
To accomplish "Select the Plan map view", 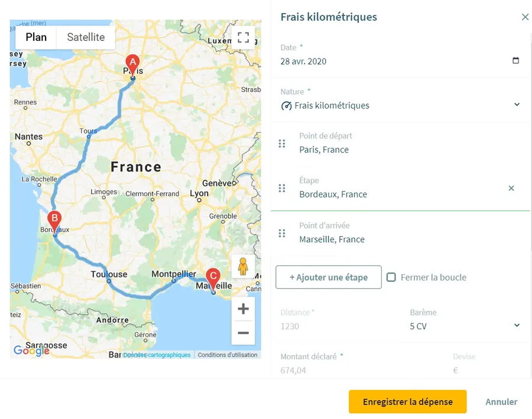I will click(x=36, y=37).
